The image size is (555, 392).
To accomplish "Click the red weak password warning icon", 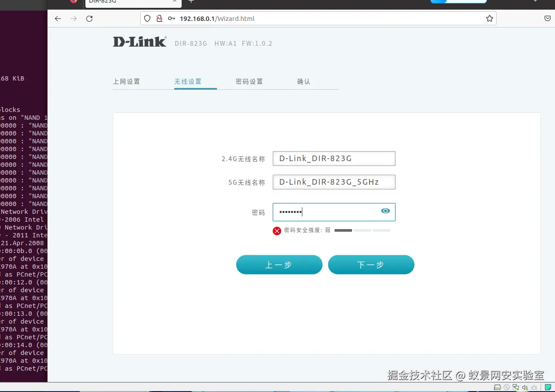I will [277, 231].
